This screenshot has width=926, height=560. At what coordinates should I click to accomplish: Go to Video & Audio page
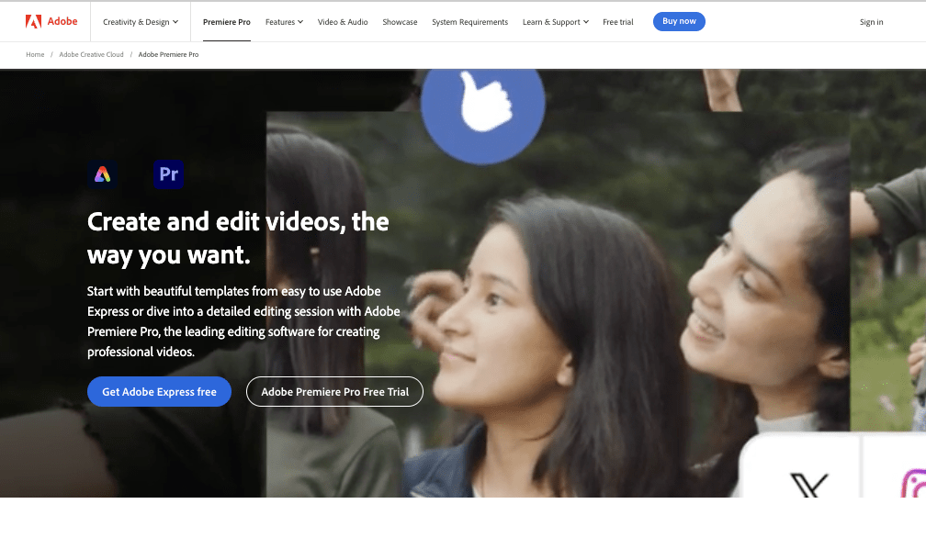(343, 22)
